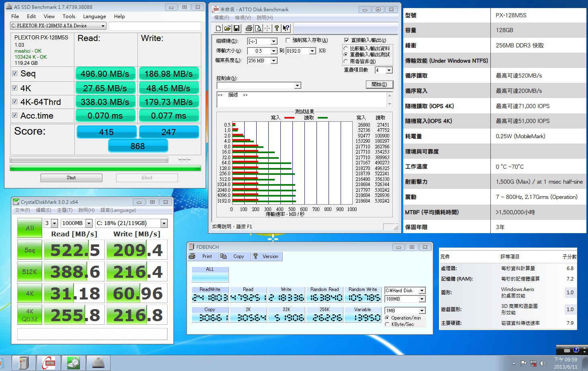Open the 檔案(F) menu in ATTO
Screen dimensions: 588x371
tap(222, 18)
